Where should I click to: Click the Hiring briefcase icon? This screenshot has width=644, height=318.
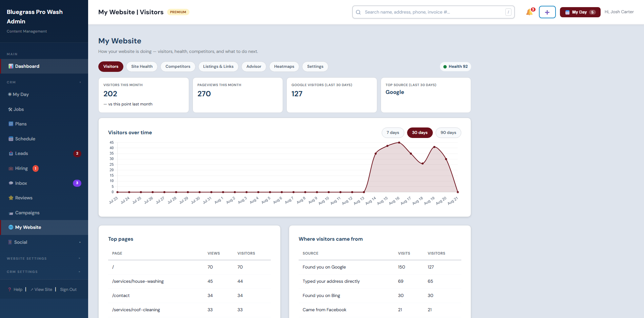tap(11, 168)
